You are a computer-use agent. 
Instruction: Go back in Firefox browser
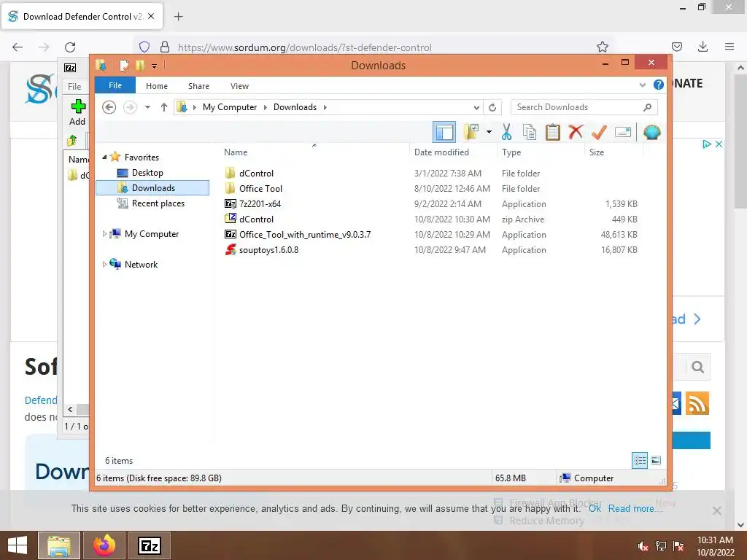(x=18, y=47)
